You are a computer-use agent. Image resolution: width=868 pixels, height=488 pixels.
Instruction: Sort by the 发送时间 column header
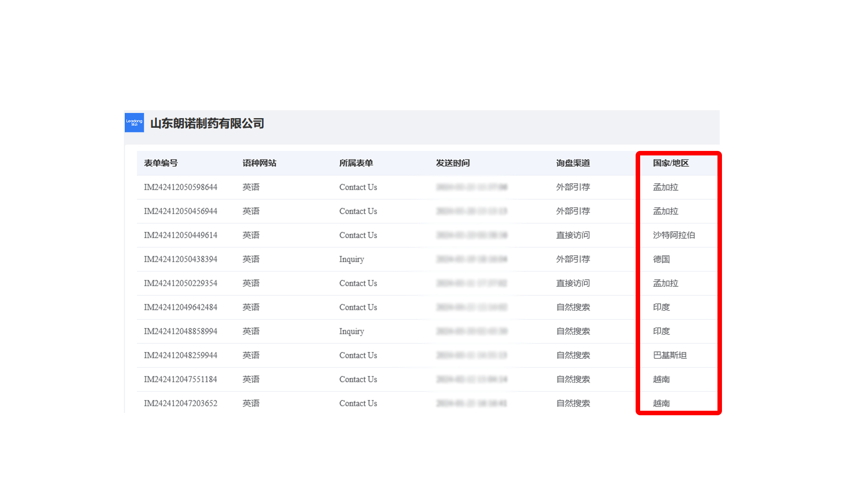452,163
